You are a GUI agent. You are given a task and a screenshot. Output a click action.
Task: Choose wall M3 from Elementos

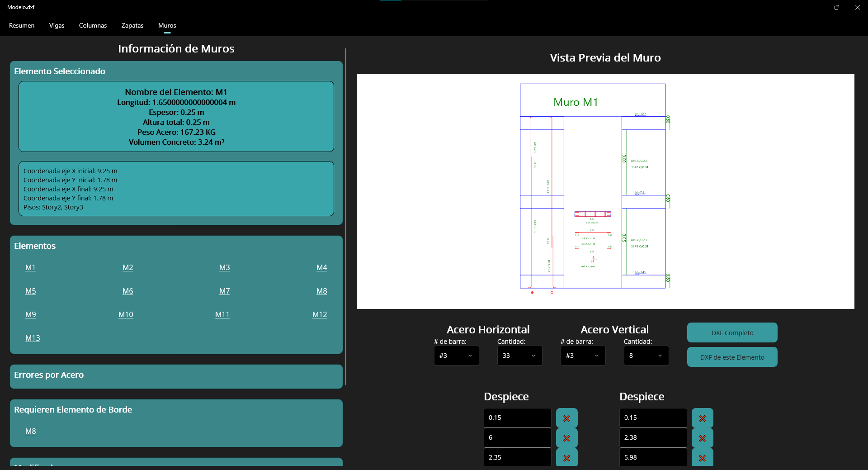coord(224,267)
